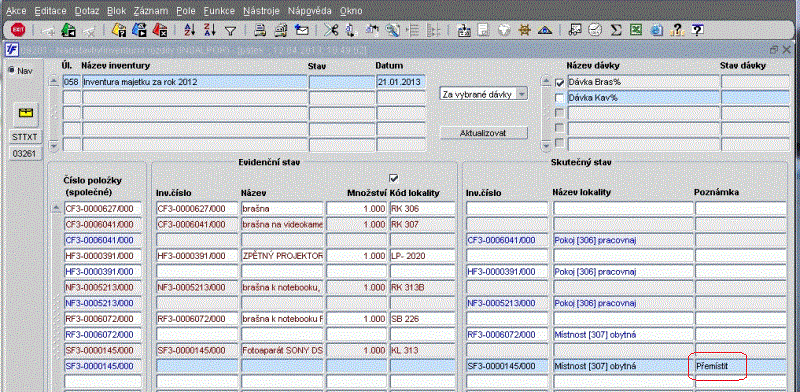Click the blue execute-query icon
The height and width of the screenshot is (392, 800).
[x=140, y=30]
